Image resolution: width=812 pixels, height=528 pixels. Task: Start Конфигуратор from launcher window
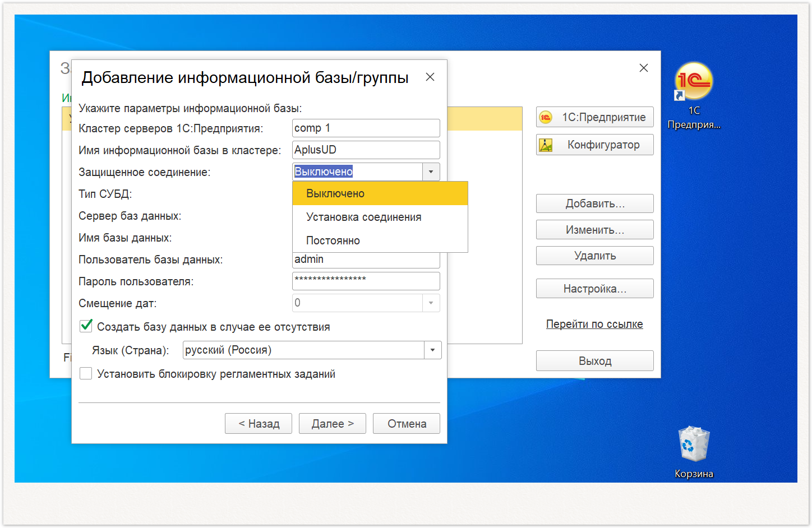[595, 145]
